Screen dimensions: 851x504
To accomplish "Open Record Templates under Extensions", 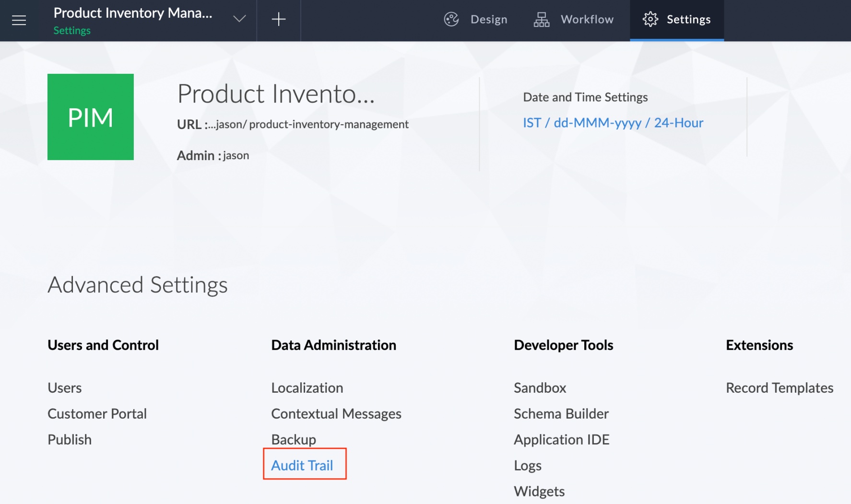I will point(780,387).
